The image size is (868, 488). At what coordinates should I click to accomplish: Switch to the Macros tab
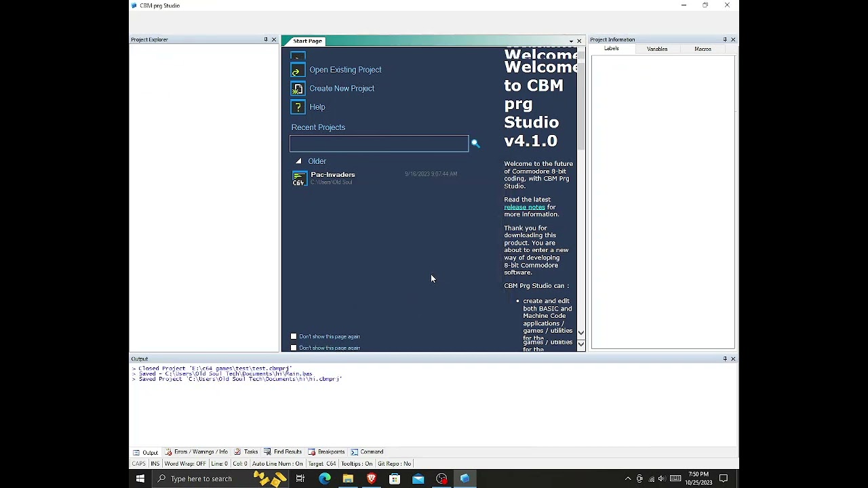tap(703, 49)
